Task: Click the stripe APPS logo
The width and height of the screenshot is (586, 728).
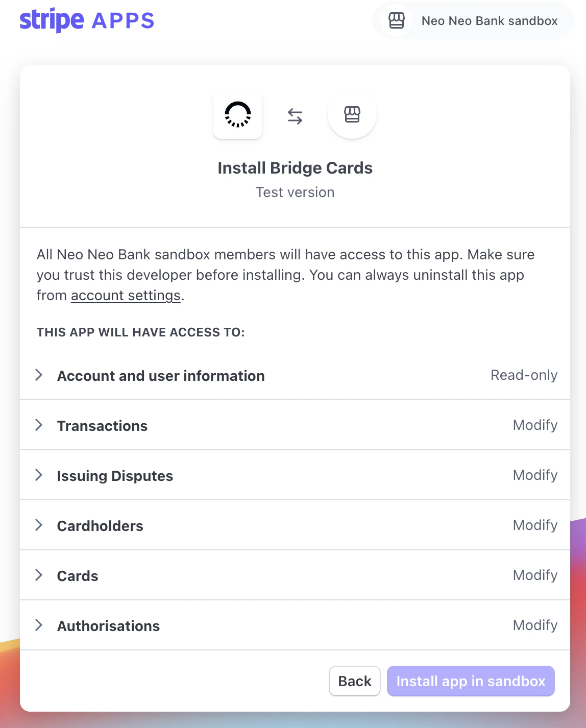Action: pyautogui.click(x=86, y=19)
